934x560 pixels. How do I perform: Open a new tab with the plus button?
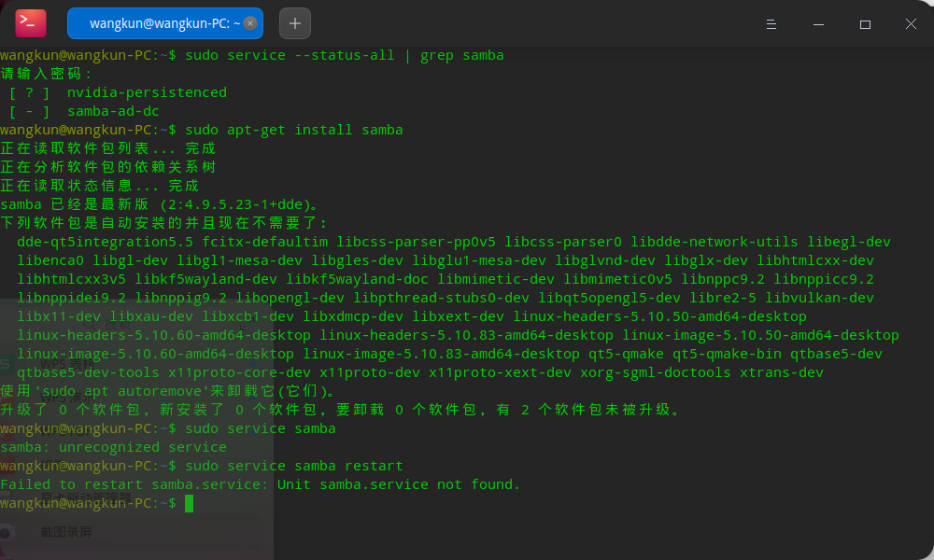click(294, 22)
